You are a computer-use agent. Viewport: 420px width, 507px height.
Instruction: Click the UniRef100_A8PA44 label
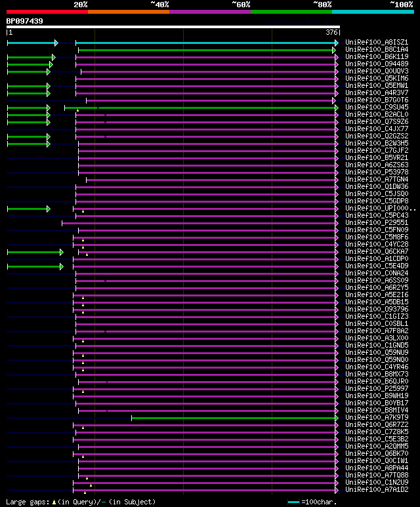pyautogui.click(x=377, y=468)
